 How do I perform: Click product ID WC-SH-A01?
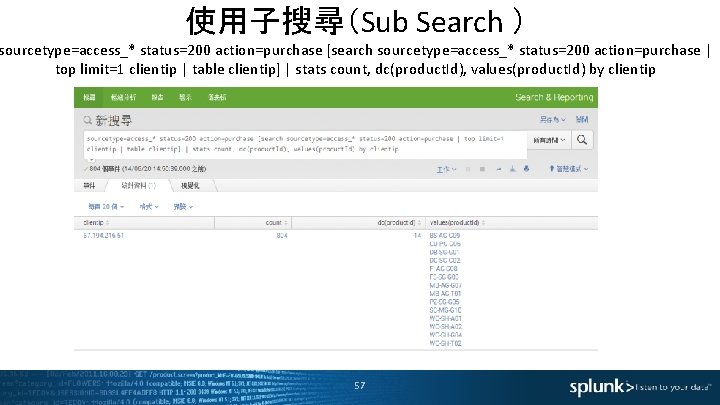pos(445,318)
